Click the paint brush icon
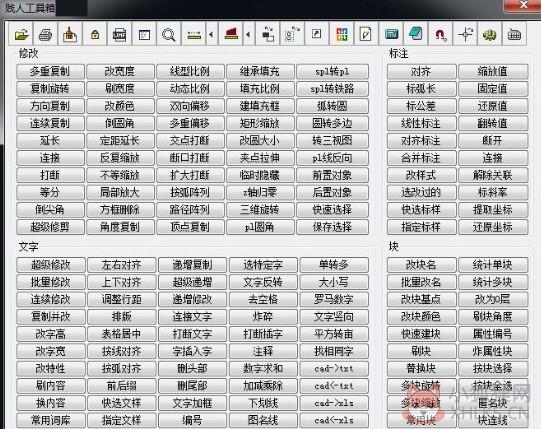541x429 pixels. click(x=70, y=35)
